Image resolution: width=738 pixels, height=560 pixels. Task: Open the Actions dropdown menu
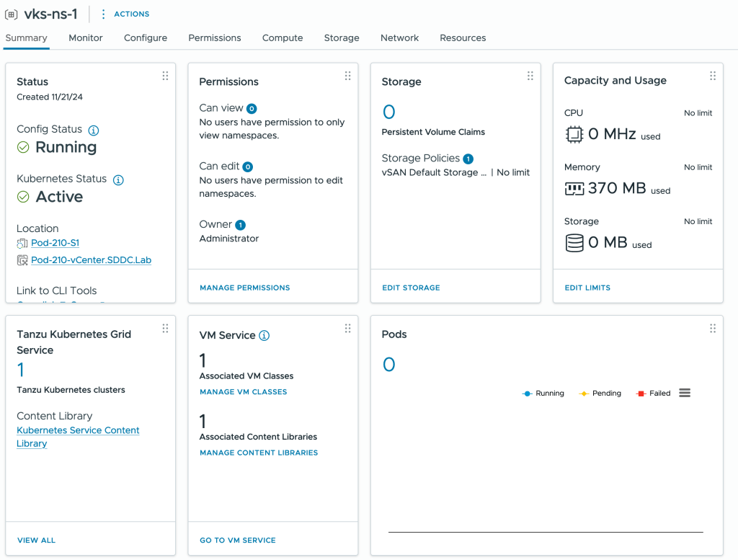[x=125, y=14]
